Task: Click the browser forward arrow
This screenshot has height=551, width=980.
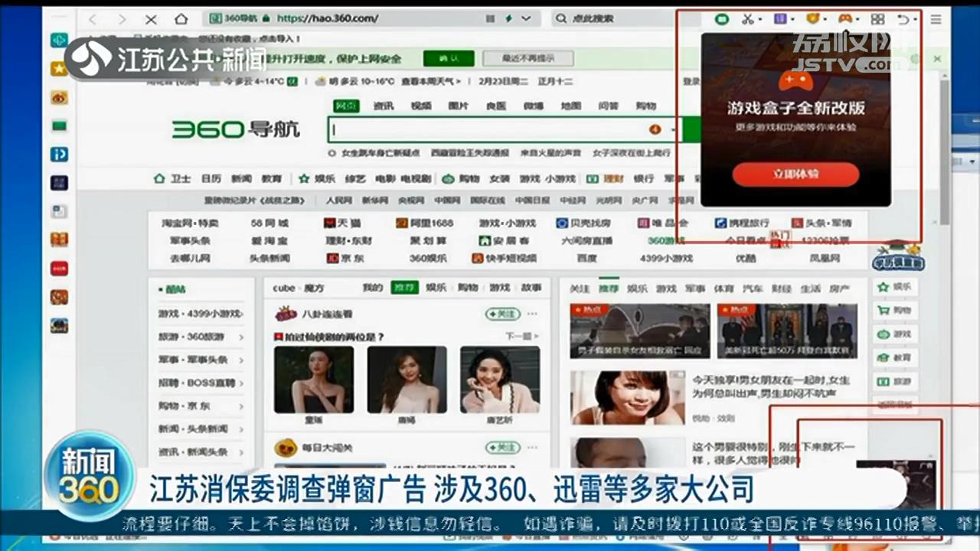Action: click(x=122, y=19)
